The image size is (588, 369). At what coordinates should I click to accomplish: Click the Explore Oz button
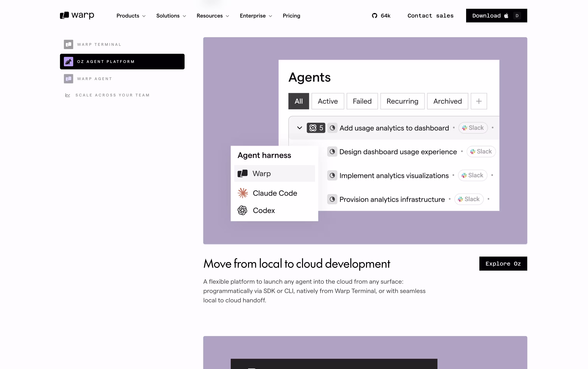503,264
